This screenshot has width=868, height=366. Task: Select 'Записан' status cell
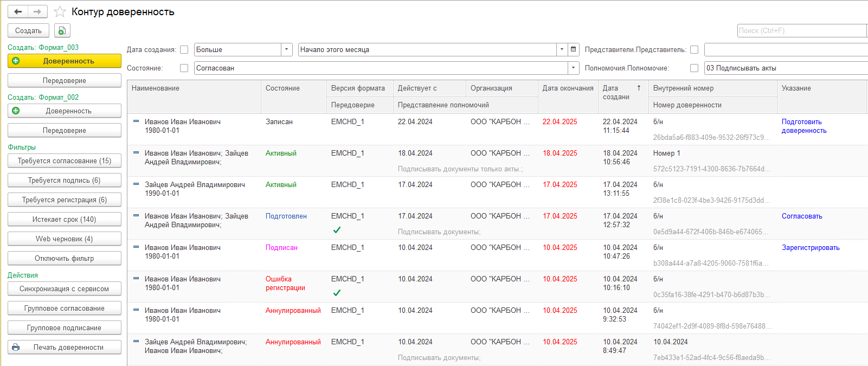pos(279,121)
